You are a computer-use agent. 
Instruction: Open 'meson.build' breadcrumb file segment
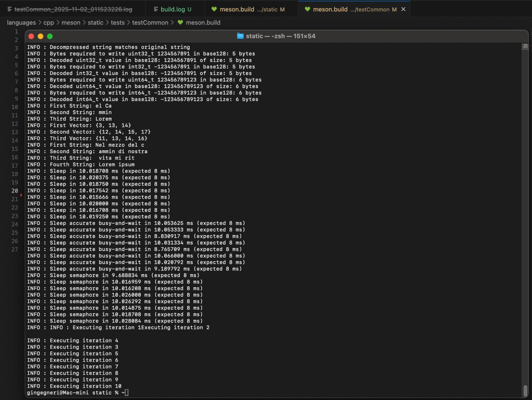click(x=203, y=23)
